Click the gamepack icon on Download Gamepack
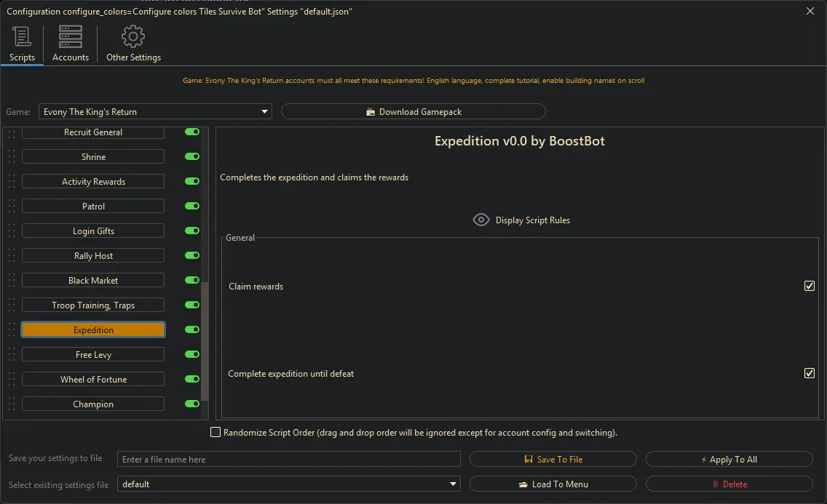 click(371, 111)
